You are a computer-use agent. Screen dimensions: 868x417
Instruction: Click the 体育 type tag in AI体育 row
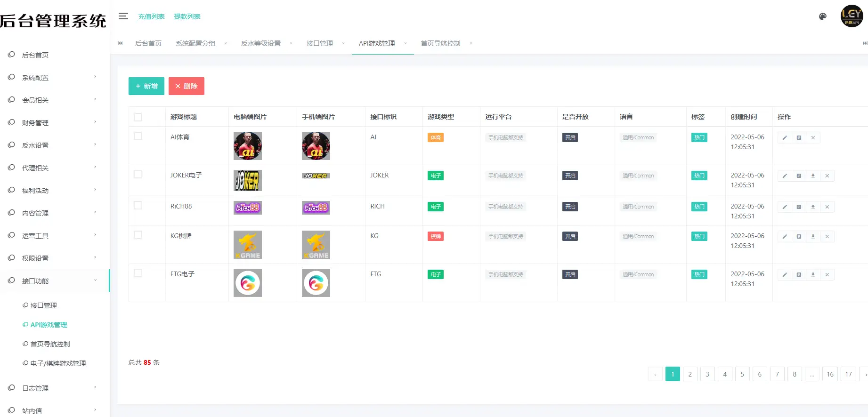436,137
